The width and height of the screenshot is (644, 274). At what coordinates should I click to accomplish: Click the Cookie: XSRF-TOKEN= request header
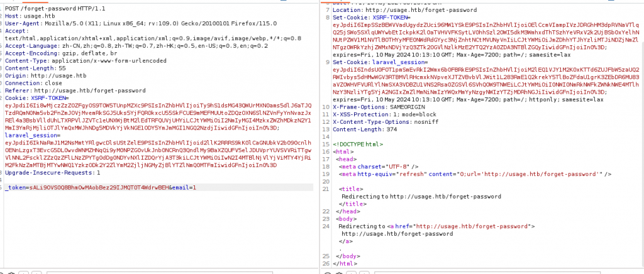point(37,98)
